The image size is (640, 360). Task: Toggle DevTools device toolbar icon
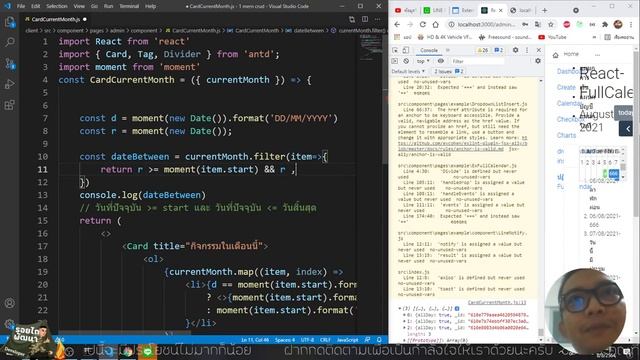click(406, 50)
